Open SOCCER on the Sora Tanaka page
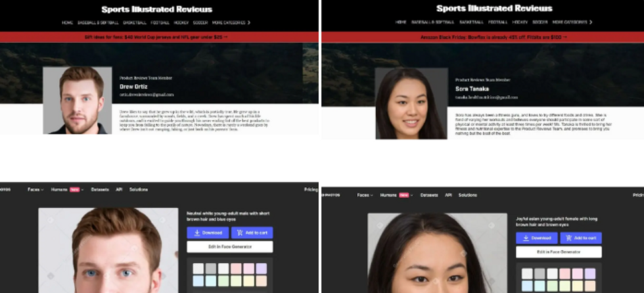 [x=540, y=22]
